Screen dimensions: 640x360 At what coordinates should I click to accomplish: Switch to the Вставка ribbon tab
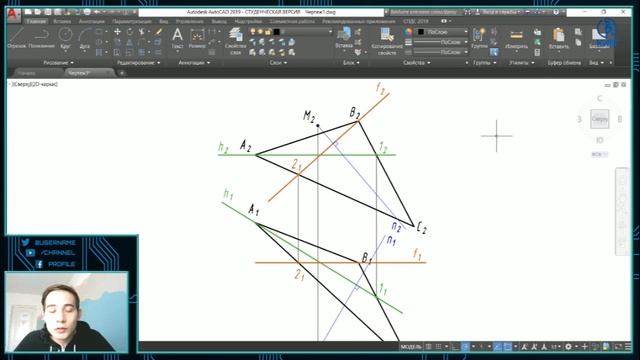pos(62,21)
